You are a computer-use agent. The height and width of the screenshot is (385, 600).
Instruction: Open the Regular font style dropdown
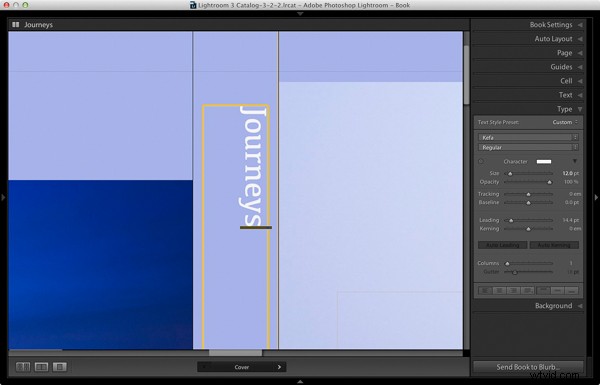(x=528, y=147)
